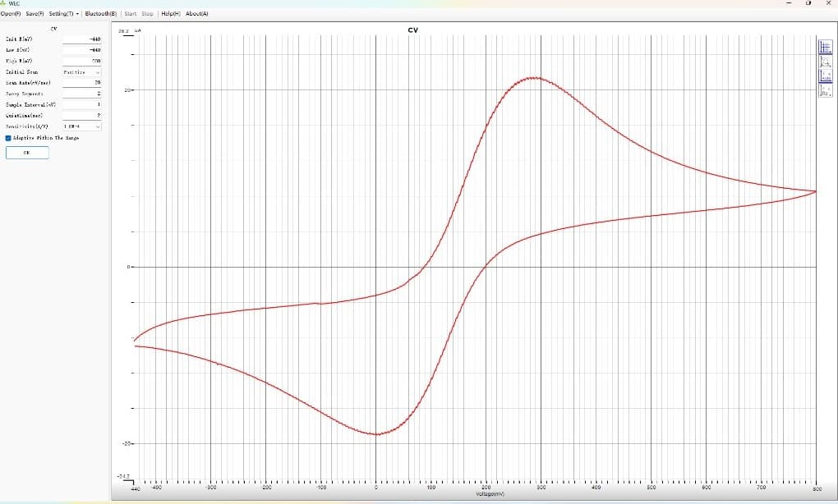The width and height of the screenshot is (838, 504).
Task: Confirm parameters with the OK button
Action: pyautogui.click(x=27, y=153)
